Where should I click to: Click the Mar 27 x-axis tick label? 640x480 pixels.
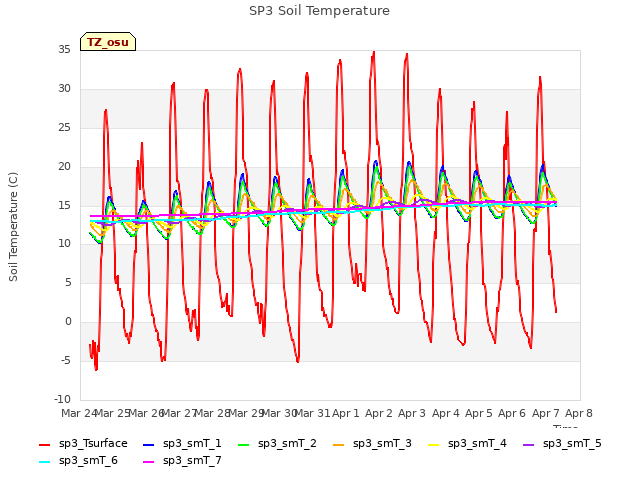[x=179, y=413]
